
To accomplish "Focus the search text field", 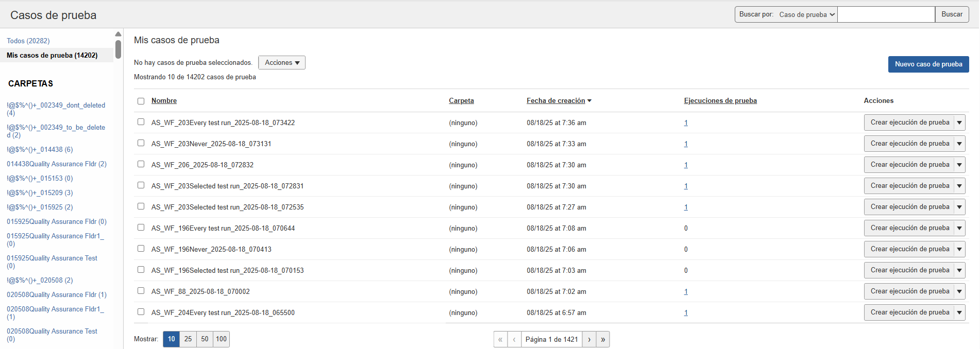I will pos(886,14).
